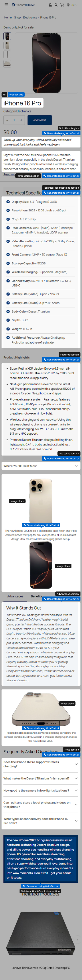Screen dimensions: 82x980
Task: Increase quantity with the plus button
Action: click(21, 120)
